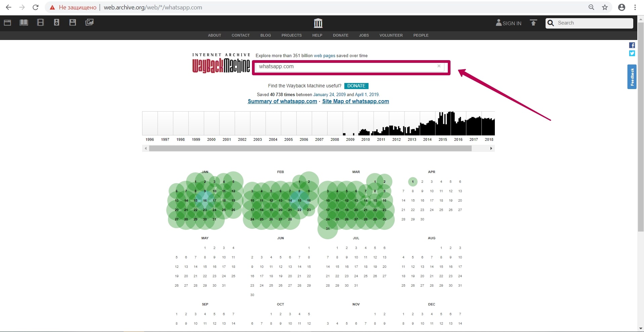Open the zoom magnifier in address bar
The width and height of the screenshot is (644, 332).
point(591,7)
